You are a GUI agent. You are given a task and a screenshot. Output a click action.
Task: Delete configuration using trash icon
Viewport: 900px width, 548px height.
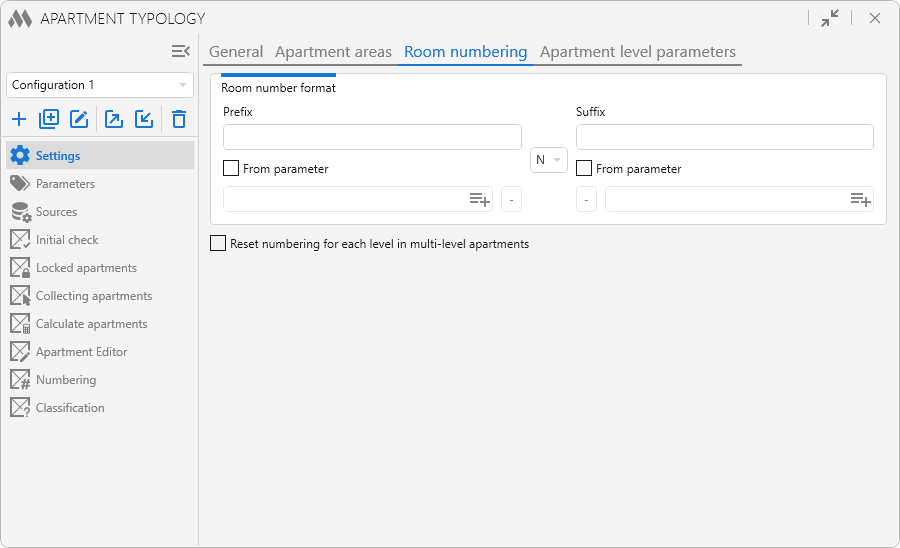(179, 120)
